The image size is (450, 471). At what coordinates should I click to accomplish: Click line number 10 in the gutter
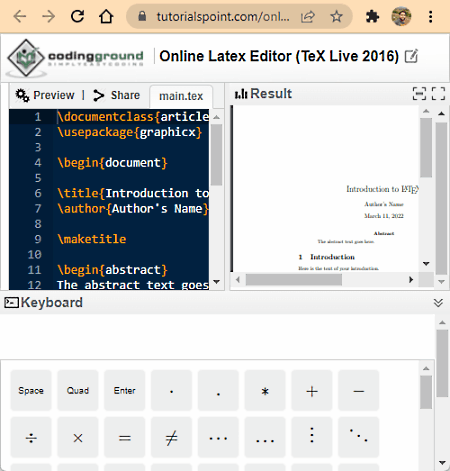[x=34, y=255]
